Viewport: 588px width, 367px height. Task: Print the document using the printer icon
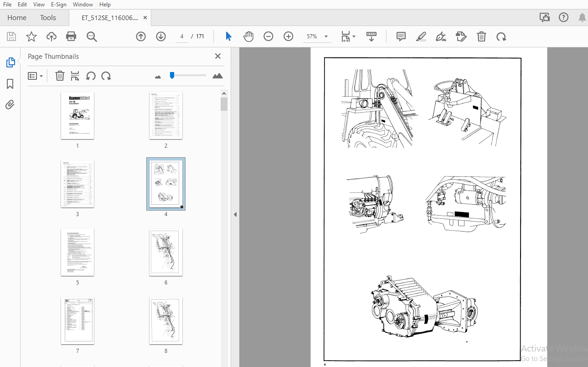coord(71,37)
